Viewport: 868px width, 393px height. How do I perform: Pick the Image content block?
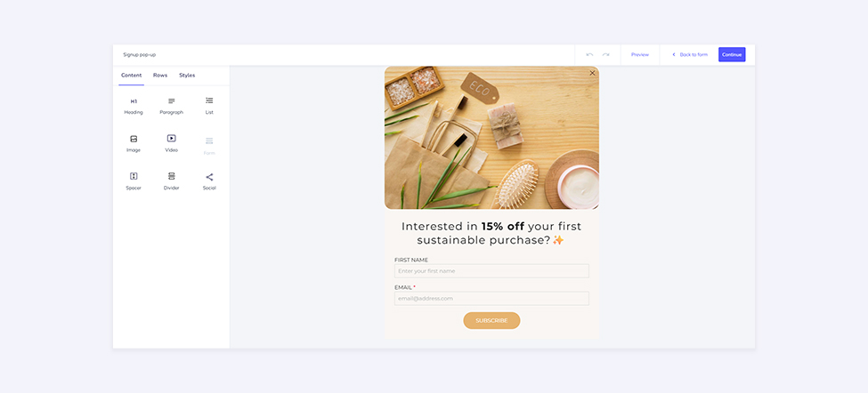point(134,144)
